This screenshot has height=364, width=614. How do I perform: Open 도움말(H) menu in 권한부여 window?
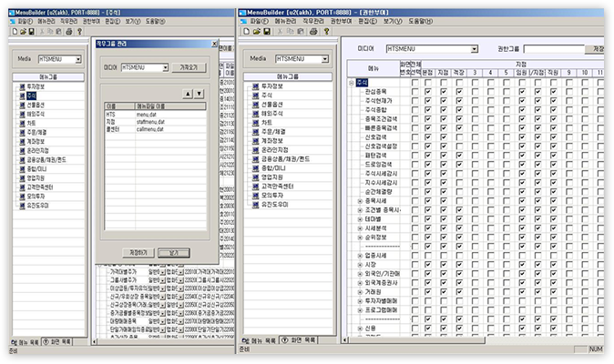[x=421, y=21]
